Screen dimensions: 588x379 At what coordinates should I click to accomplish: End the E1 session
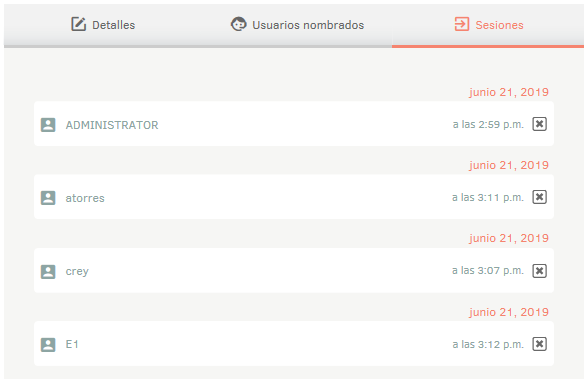point(539,344)
